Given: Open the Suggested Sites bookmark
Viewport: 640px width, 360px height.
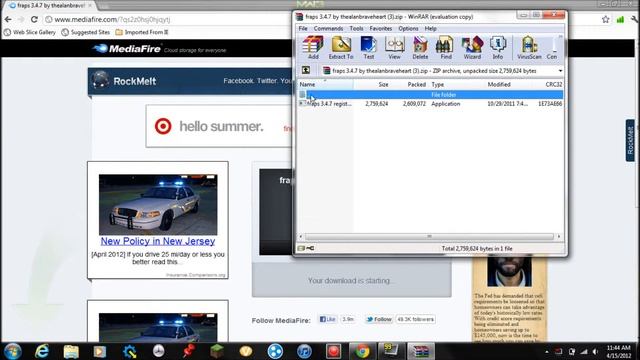Looking at the screenshot, I should (86, 32).
